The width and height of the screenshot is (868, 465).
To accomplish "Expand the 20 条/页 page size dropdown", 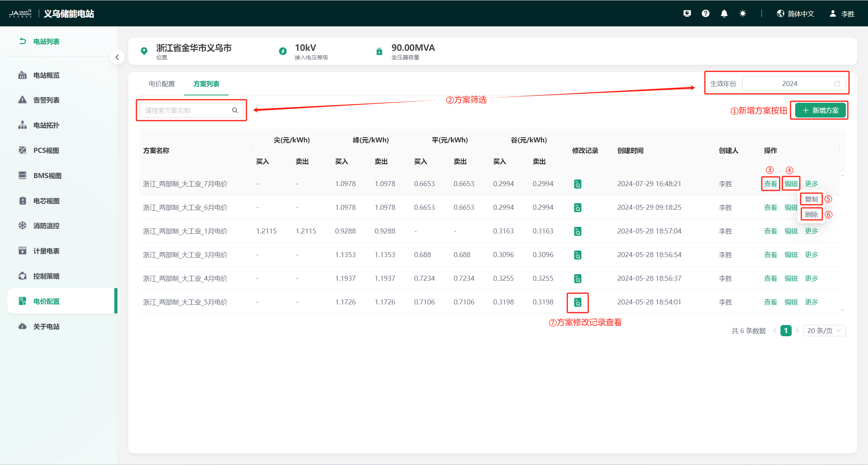I will [x=824, y=331].
